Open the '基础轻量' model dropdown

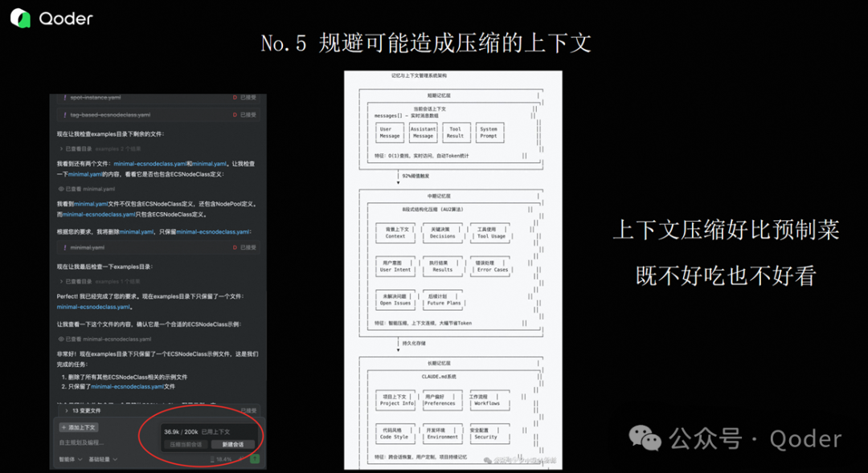click(103, 459)
